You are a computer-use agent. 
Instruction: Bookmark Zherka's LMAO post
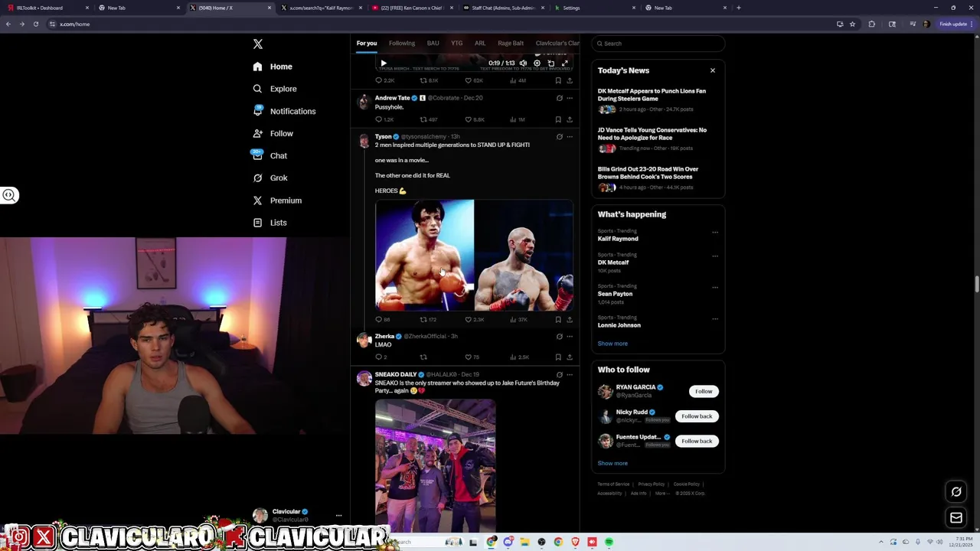coord(558,357)
